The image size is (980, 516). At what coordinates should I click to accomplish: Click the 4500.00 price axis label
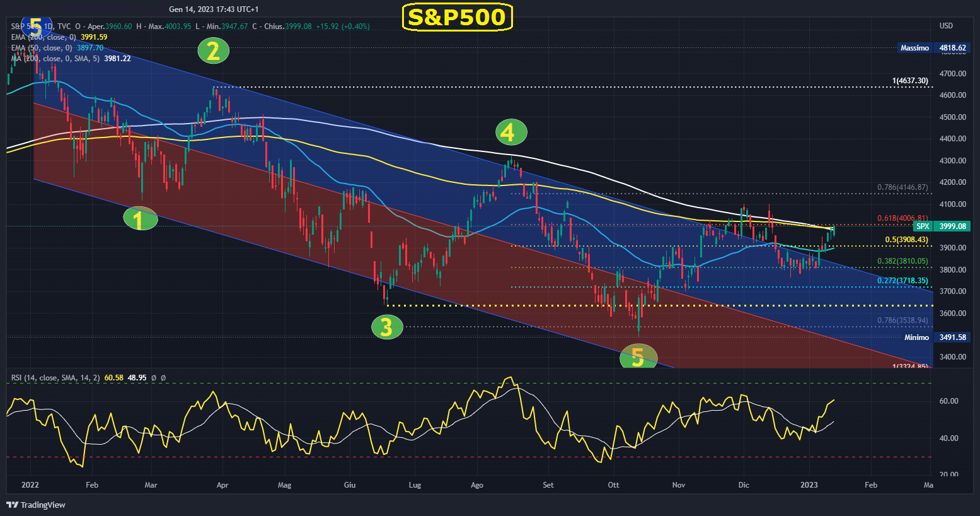952,117
